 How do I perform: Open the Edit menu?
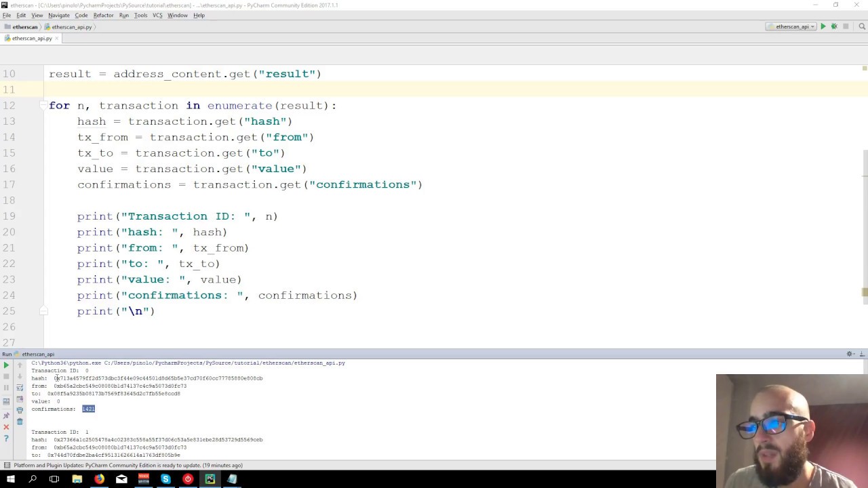(x=21, y=15)
